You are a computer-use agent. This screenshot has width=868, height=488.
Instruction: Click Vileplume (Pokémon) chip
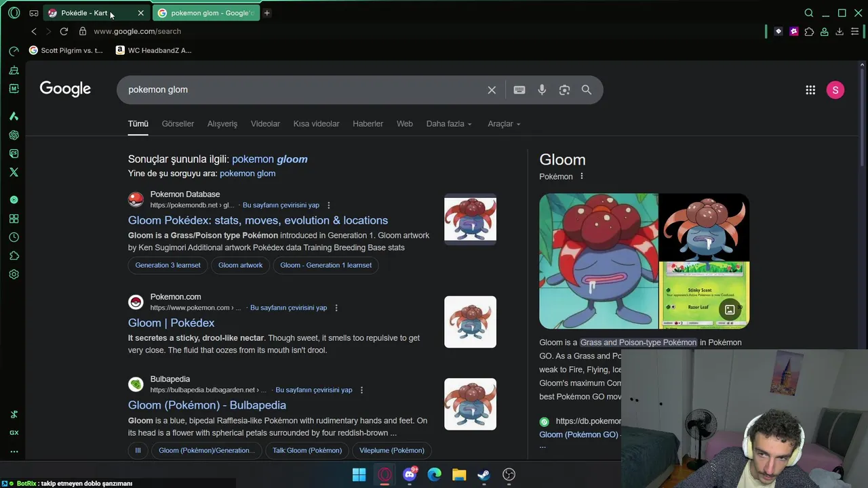coord(392,450)
